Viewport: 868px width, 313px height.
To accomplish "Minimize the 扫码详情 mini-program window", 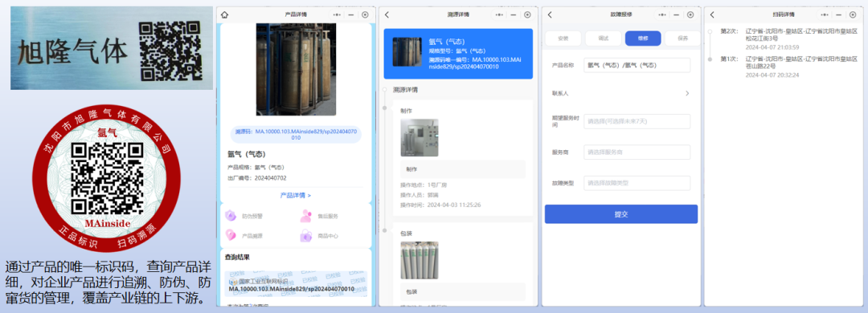I will point(839,15).
